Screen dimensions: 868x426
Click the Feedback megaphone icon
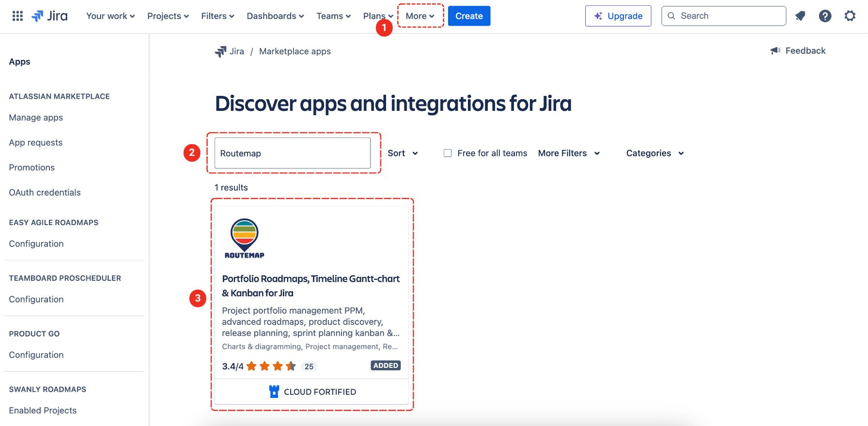coord(775,51)
